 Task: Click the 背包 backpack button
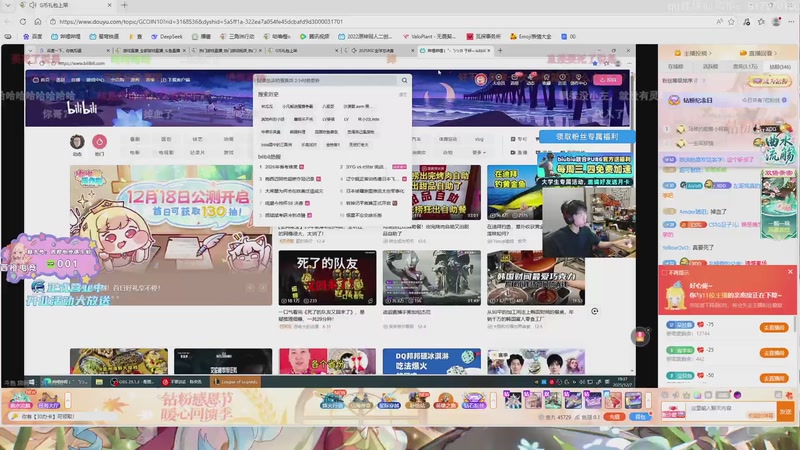[640, 417]
